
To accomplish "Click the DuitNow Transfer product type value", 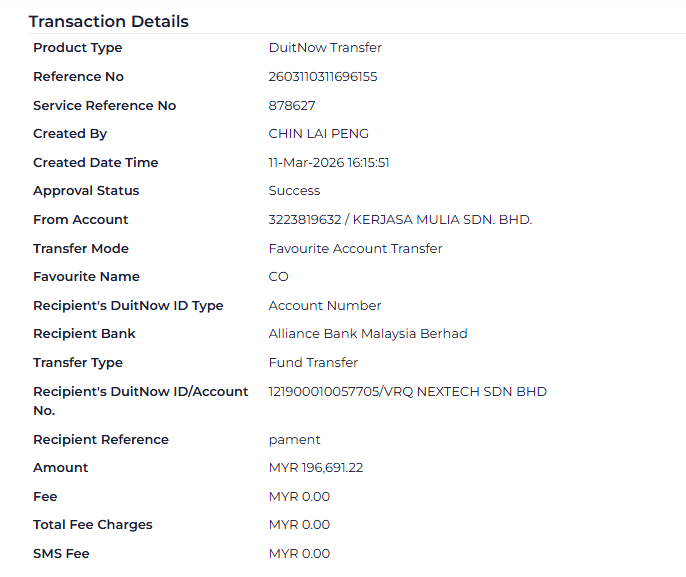I will pyautogui.click(x=325, y=48).
